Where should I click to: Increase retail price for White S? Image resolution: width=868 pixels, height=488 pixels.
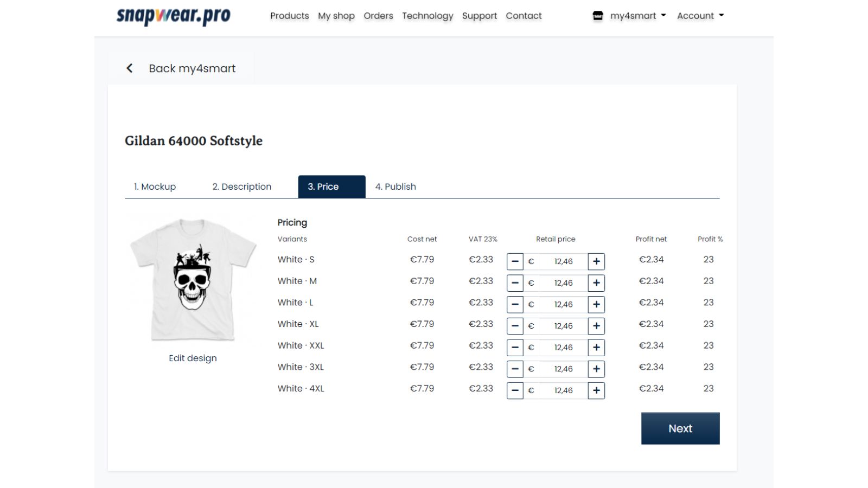coord(596,261)
